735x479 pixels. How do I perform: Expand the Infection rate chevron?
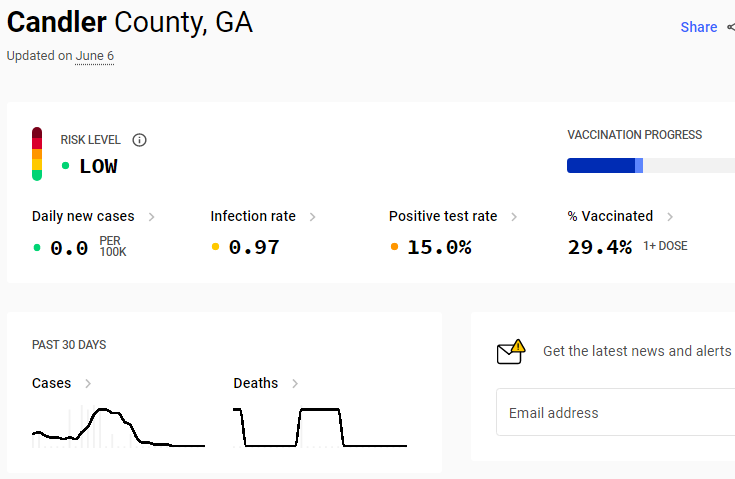pos(313,217)
